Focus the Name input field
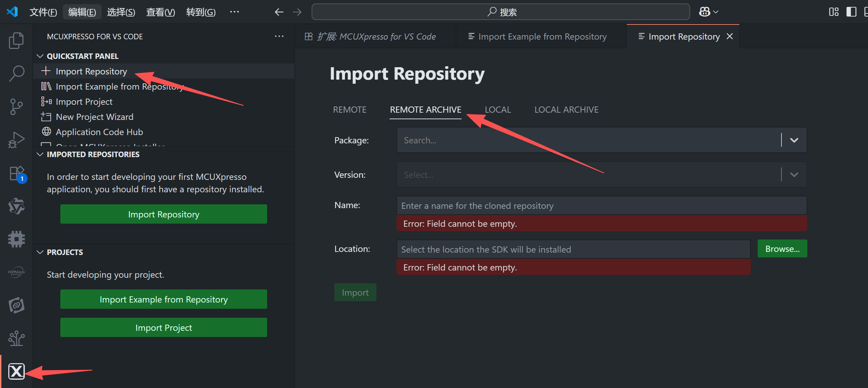This screenshot has height=388, width=868. click(601, 206)
